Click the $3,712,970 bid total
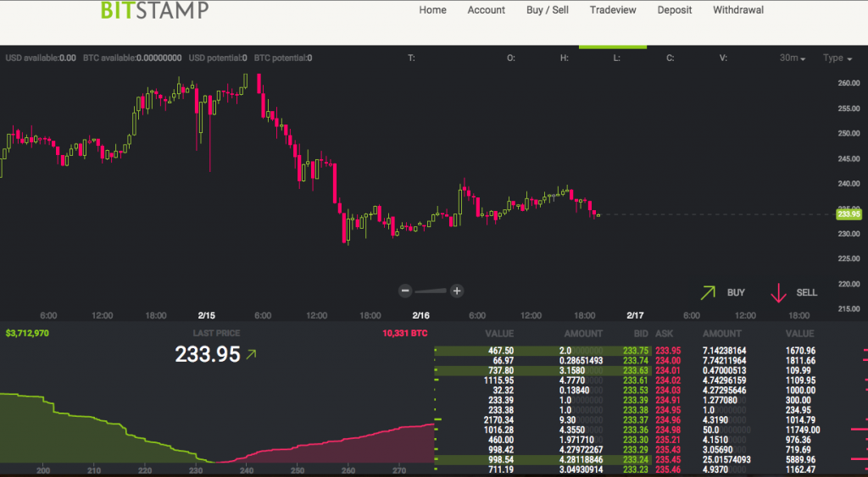 (x=27, y=333)
